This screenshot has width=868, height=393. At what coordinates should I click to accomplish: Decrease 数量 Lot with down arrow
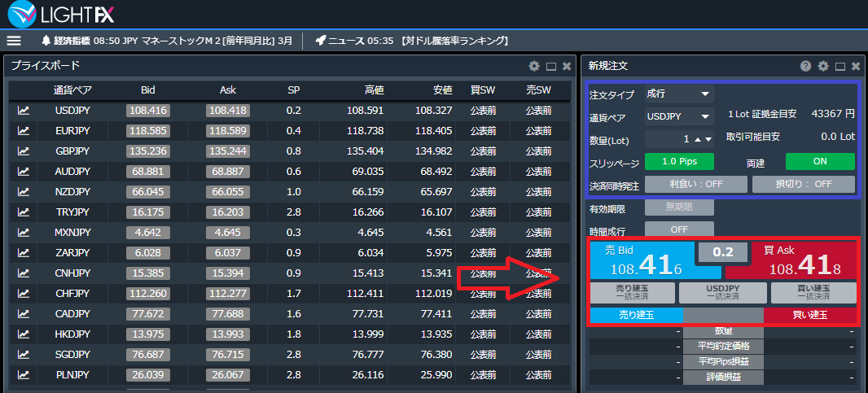708,139
